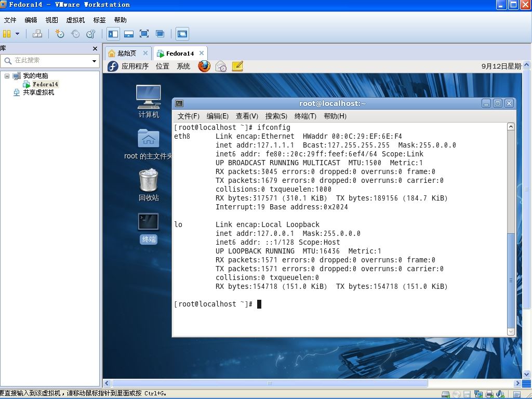Select the 回收站 trash desktop icon
Image resolution: width=532 pixels, height=399 pixels.
point(149,185)
